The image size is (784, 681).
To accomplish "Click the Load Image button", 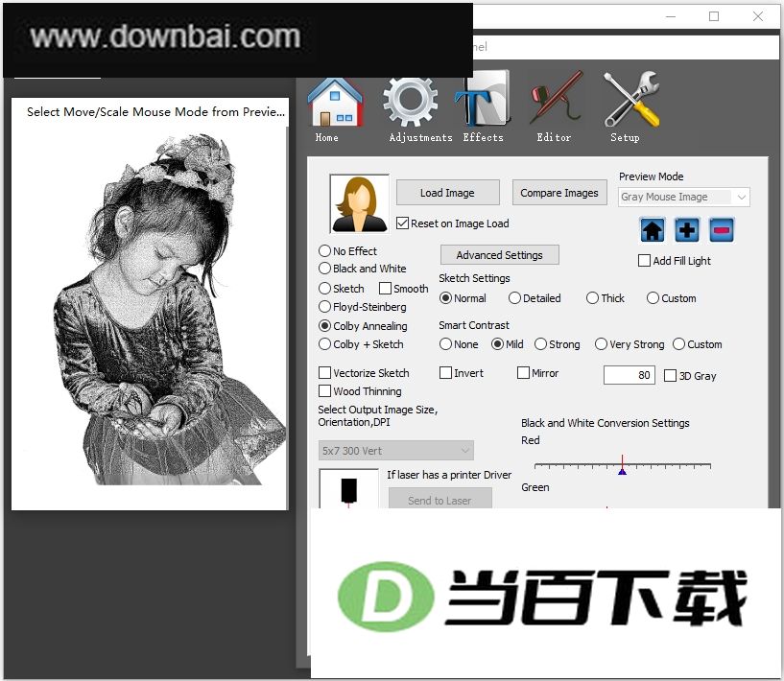I will [447, 193].
